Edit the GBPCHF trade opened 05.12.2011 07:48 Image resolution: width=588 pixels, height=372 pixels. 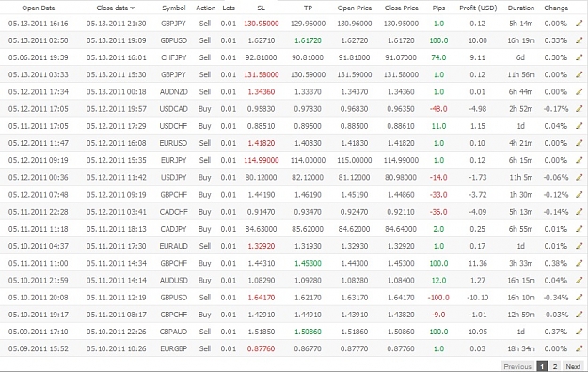[x=580, y=194]
